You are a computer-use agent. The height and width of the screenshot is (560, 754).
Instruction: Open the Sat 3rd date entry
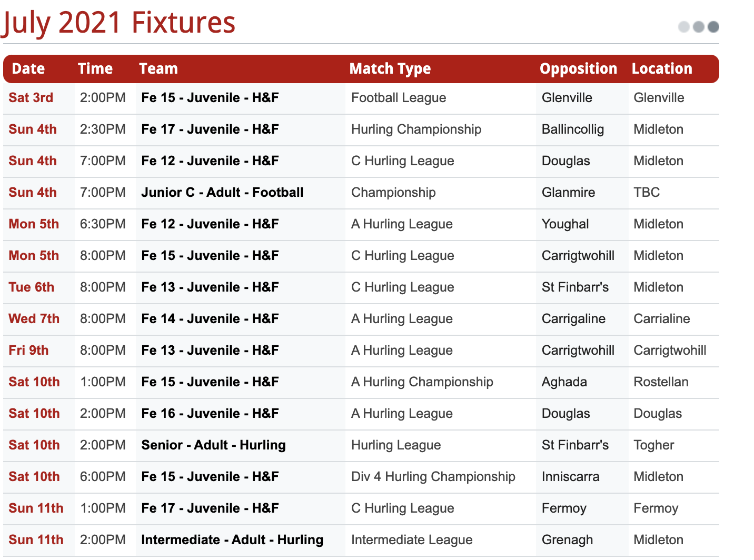[x=31, y=98]
